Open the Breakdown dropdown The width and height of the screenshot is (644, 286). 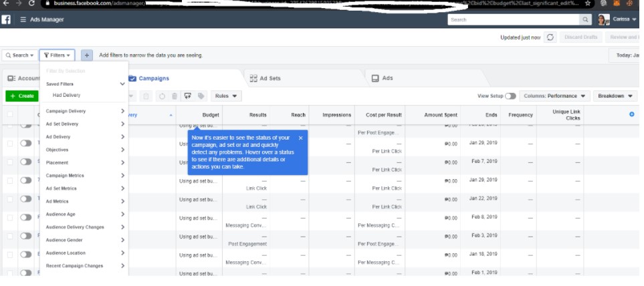pyautogui.click(x=615, y=96)
